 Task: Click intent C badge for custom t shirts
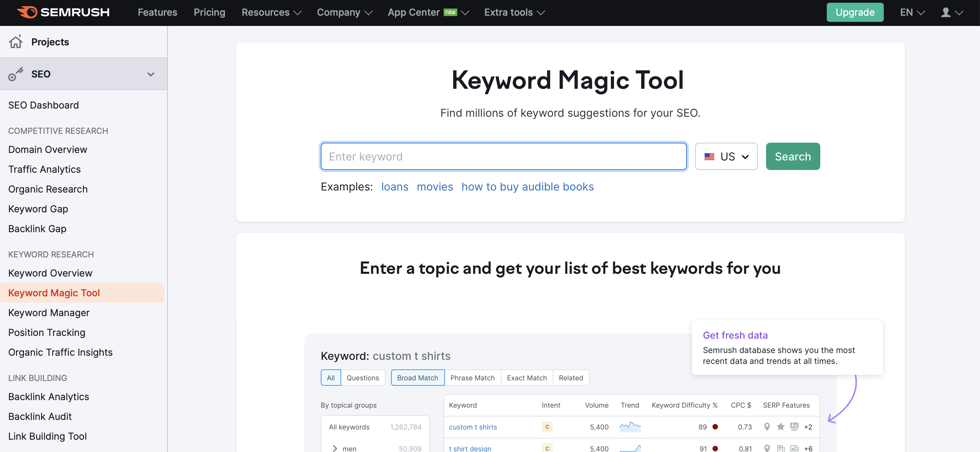[x=547, y=427]
